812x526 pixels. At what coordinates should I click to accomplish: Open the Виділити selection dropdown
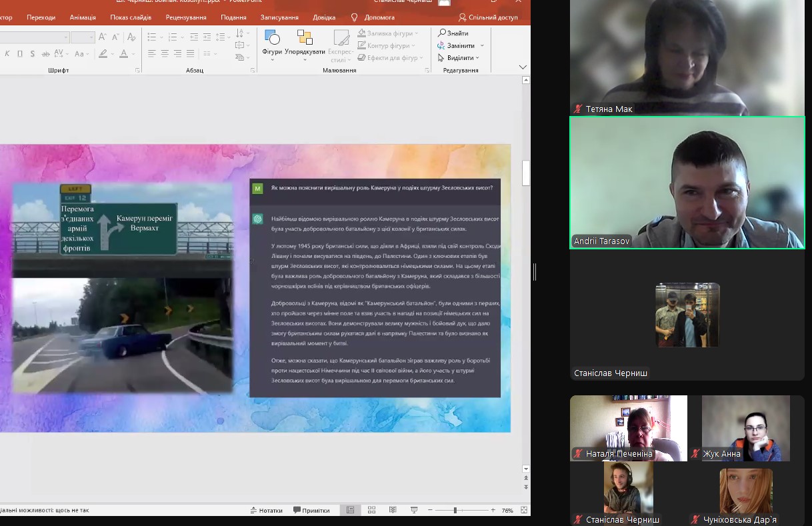tap(459, 58)
